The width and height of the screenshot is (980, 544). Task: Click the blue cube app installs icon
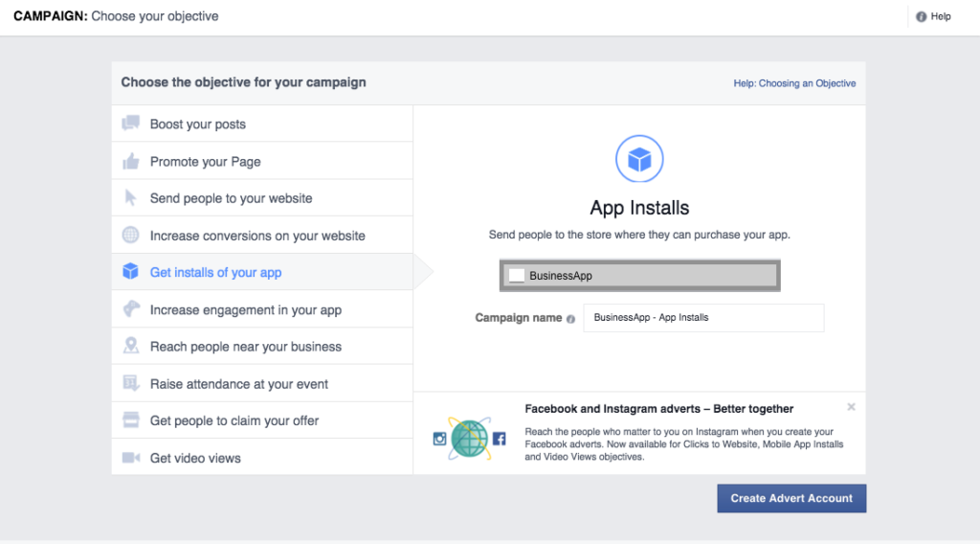[x=131, y=273]
